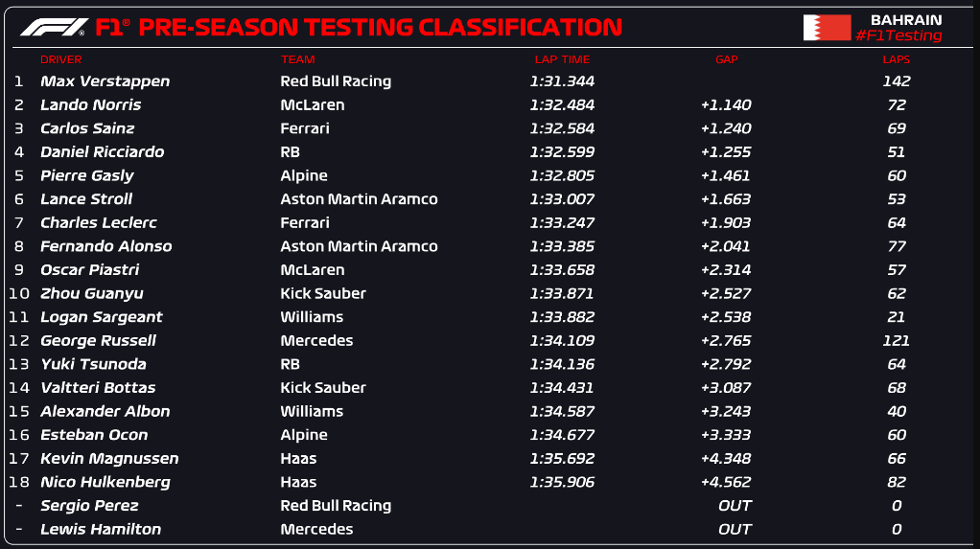
Task: Click George Russell's 121 laps value
Action: pyautogui.click(x=896, y=340)
